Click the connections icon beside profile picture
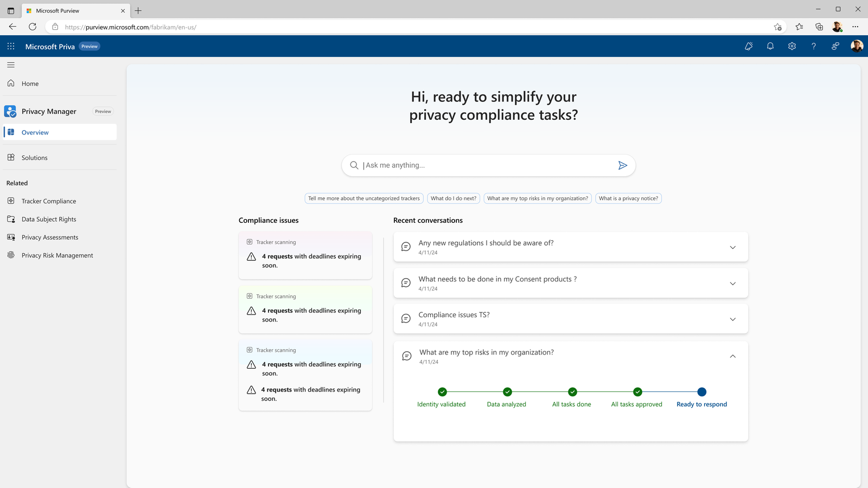 835,46
